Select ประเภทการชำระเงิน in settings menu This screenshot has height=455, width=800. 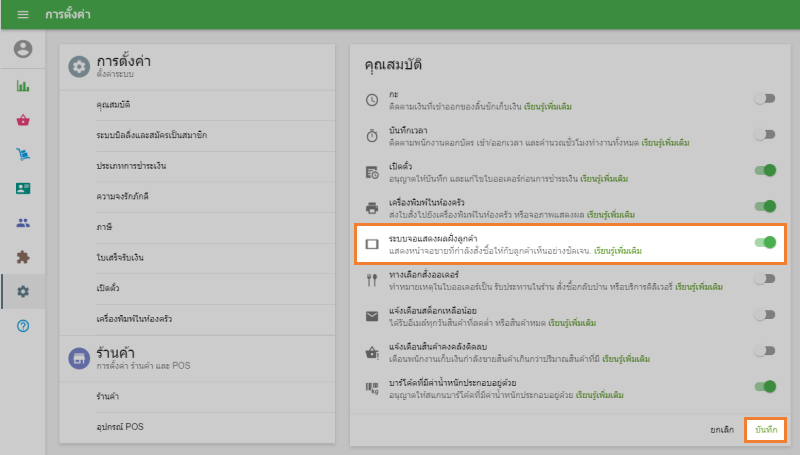coord(131,163)
